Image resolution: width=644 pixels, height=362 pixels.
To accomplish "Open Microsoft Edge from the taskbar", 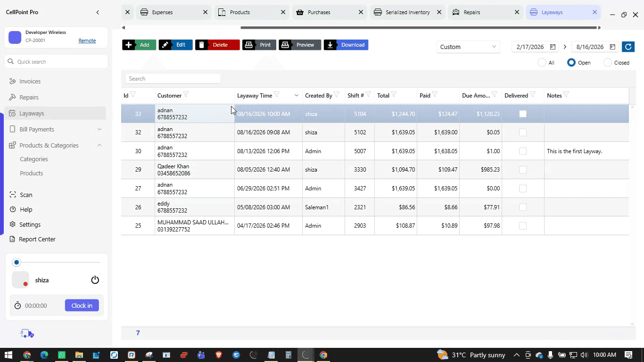I will (x=44, y=355).
